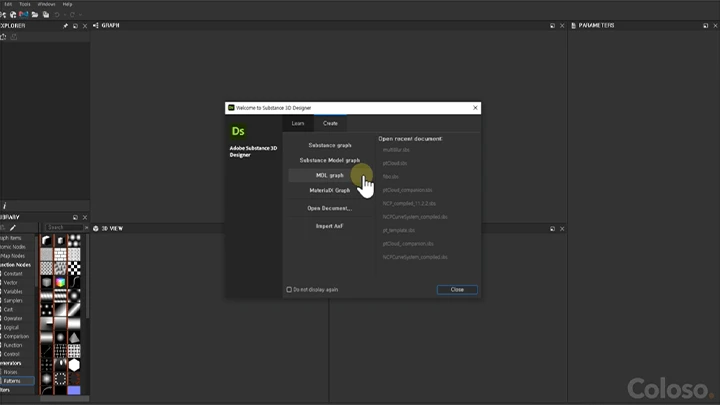Open the Edit menu

pyautogui.click(x=8, y=4)
